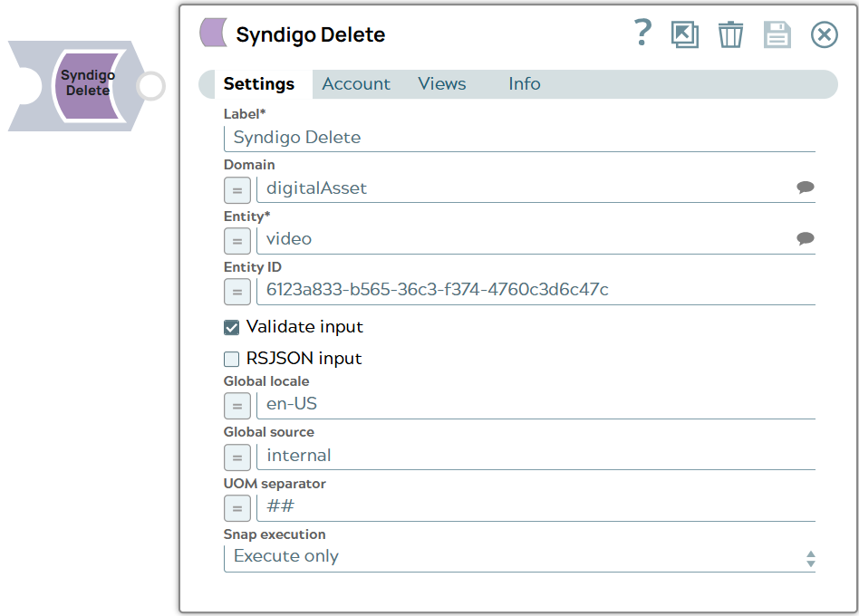Image resolution: width=859 pixels, height=616 pixels.
Task: Toggle expression mode for Entity ID
Action: point(236,292)
